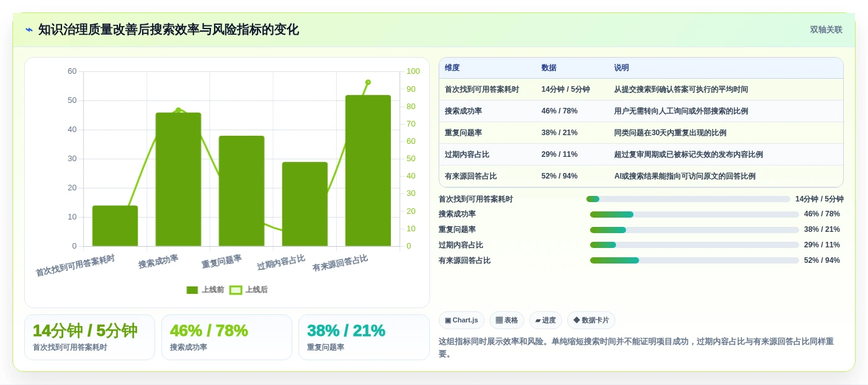Click the 14分钟 / 5分钟 table value
The image size is (868, 385).
(x=566, y=89)
